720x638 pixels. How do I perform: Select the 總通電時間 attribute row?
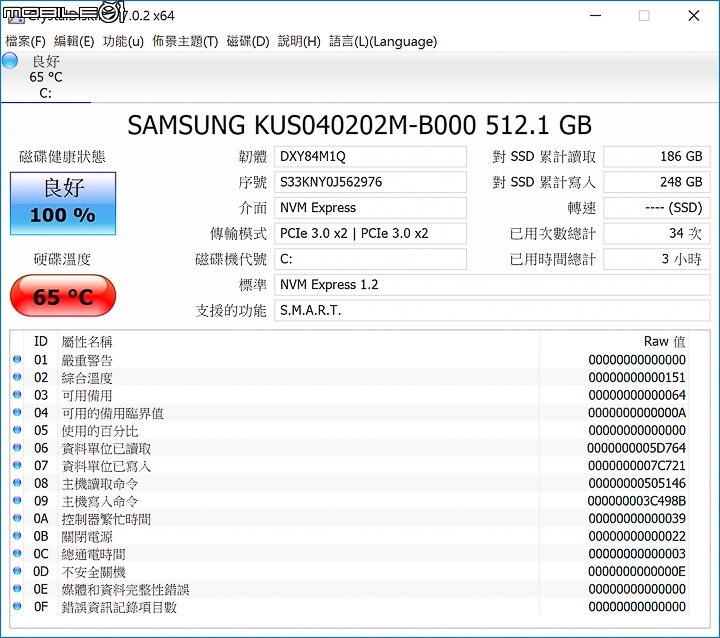pyautogui.click(x=349, y=553)
